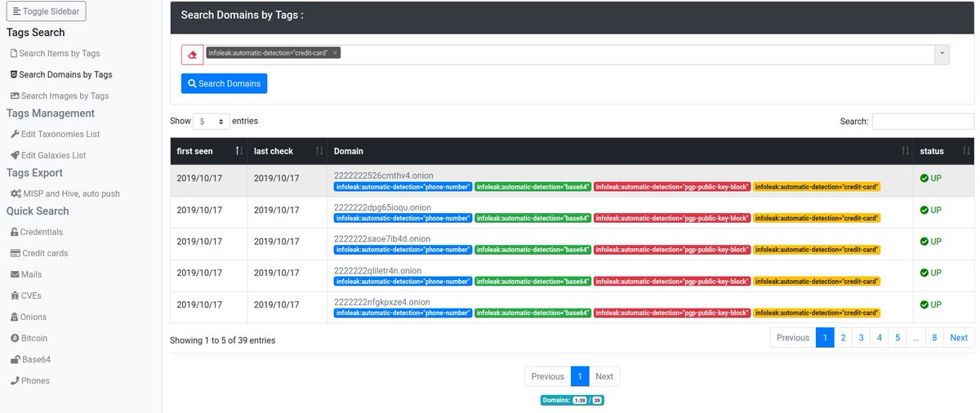Click the Domains 1-39 / 39 badge
The height and width of the screenshot is (413, 980).
coord(572,401)
